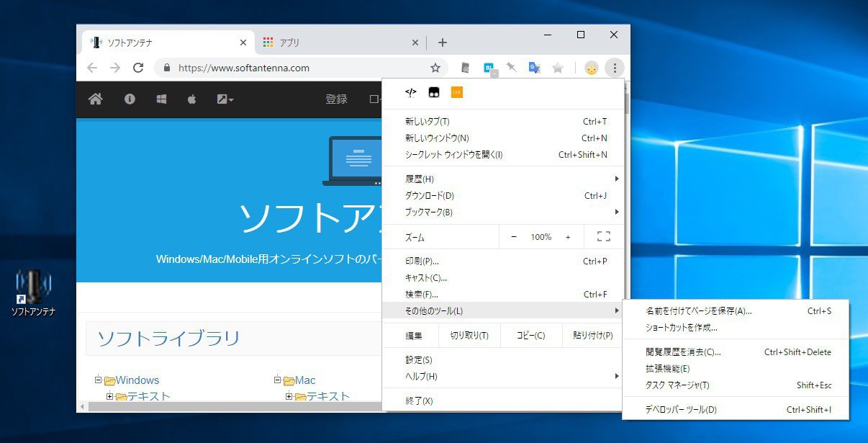Expand テキスト under Windows tree
868x443 pixels.
coord(109,396)
